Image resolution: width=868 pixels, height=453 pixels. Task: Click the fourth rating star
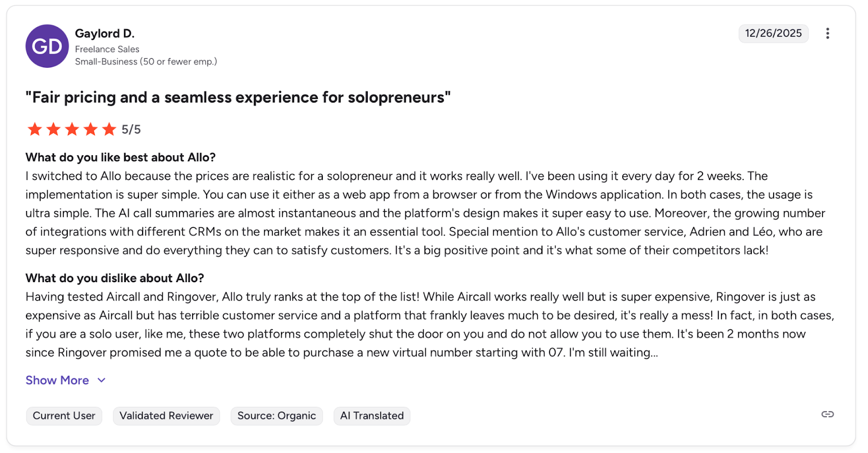point(91,129)
